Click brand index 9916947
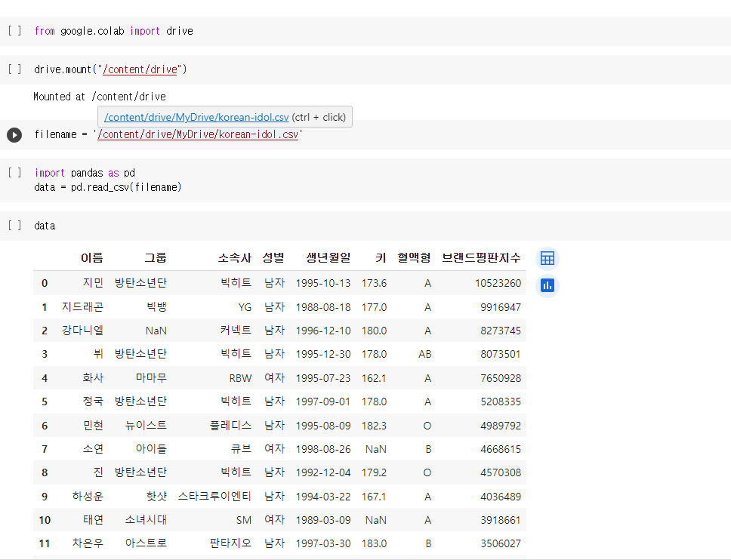 (x=501, y=307)
